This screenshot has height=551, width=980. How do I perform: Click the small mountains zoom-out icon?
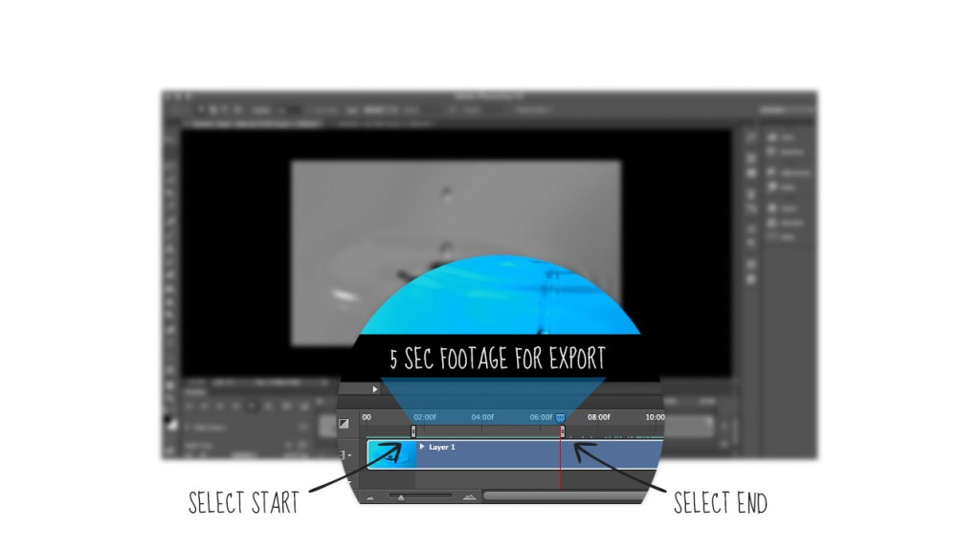click(x=371, y=497)
